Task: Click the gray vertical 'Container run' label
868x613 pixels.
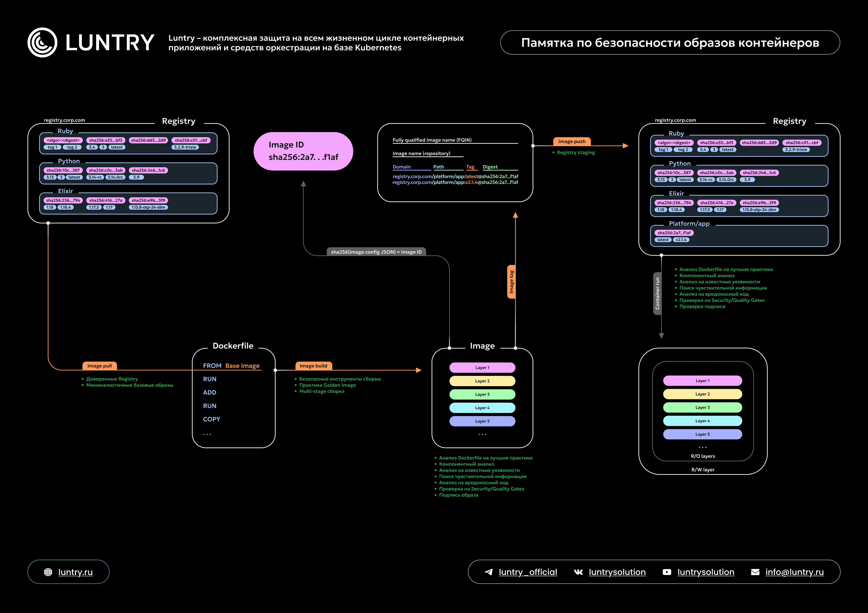Action: point(657,293)
